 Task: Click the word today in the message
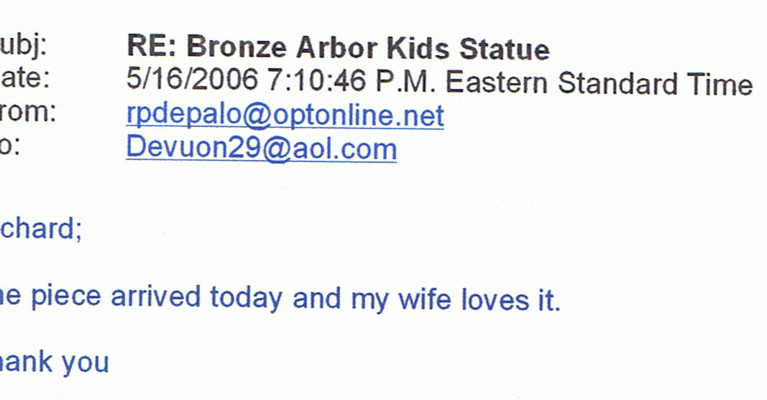[x=247, y=298]
